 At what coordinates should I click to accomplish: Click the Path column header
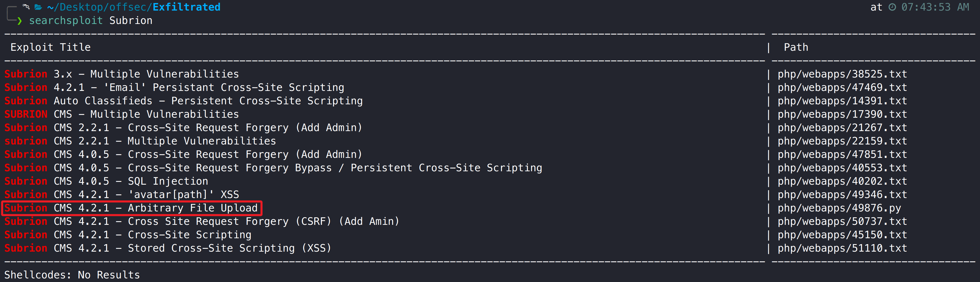[x=796, y=47]
